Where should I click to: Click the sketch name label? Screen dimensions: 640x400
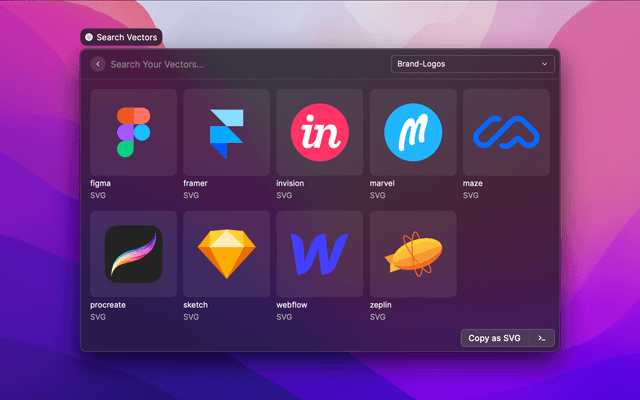pyautogui.click(x=197, y=305)
